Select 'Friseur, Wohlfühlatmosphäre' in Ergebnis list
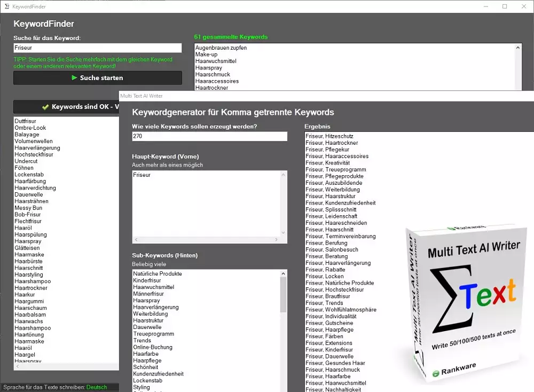This screenshot has height=392, width=534. [x=341, y=310]
